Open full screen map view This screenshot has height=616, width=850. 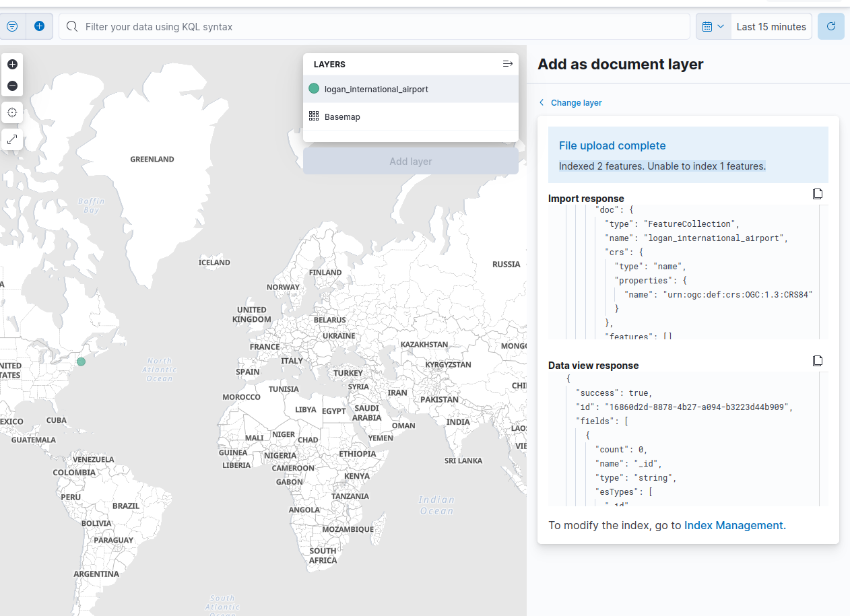pos(12,139)
